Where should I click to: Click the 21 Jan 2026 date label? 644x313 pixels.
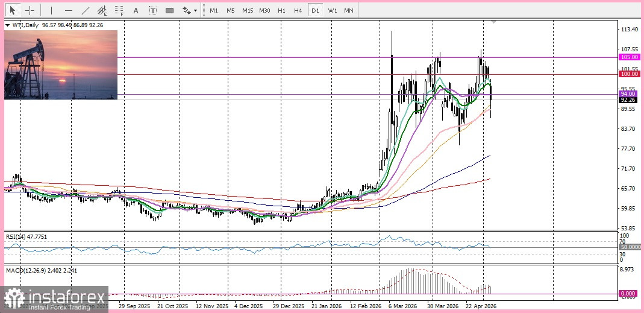pyautogui.click(x=326, y=306)
